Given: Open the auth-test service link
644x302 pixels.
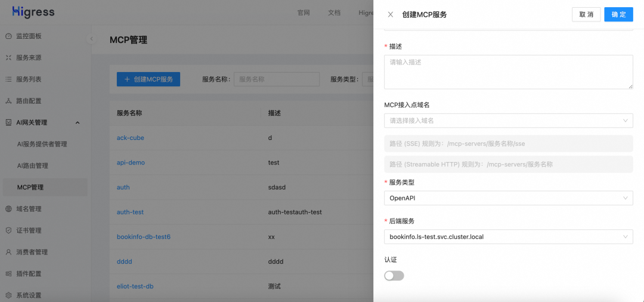Looking at the screenshot, I should click(130, 212).
